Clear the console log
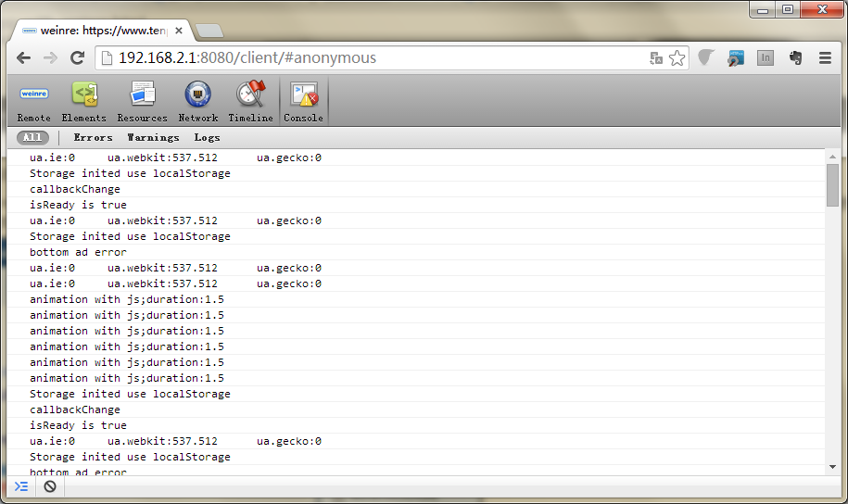848x504 pixels. (x=50, y=486)
